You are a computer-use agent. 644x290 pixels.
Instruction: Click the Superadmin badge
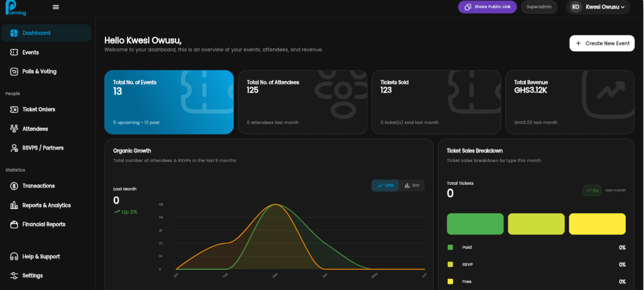(539, 7)
